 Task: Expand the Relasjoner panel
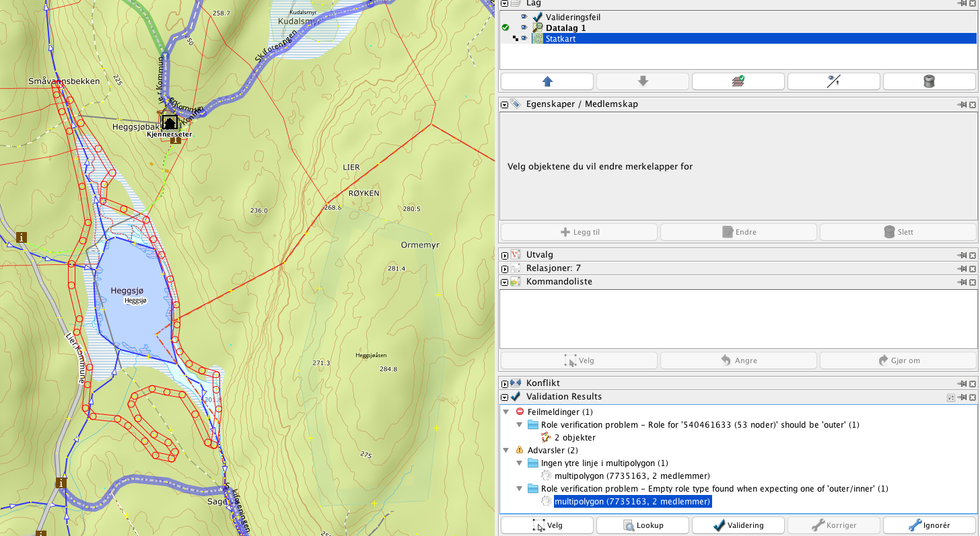pos(505,268)
